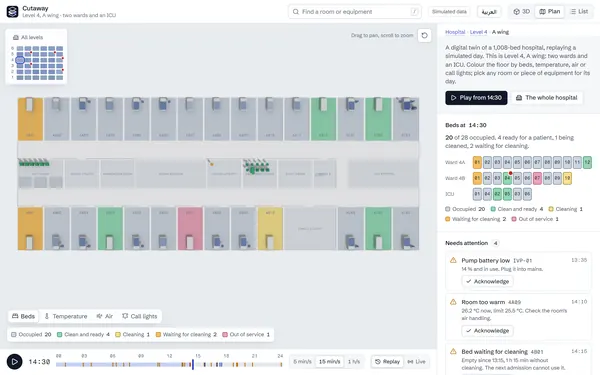The width and height of the screenshot is (600, 375).
Task: Set replay speed to 15 min/s
Action: (x=329, y=362)
